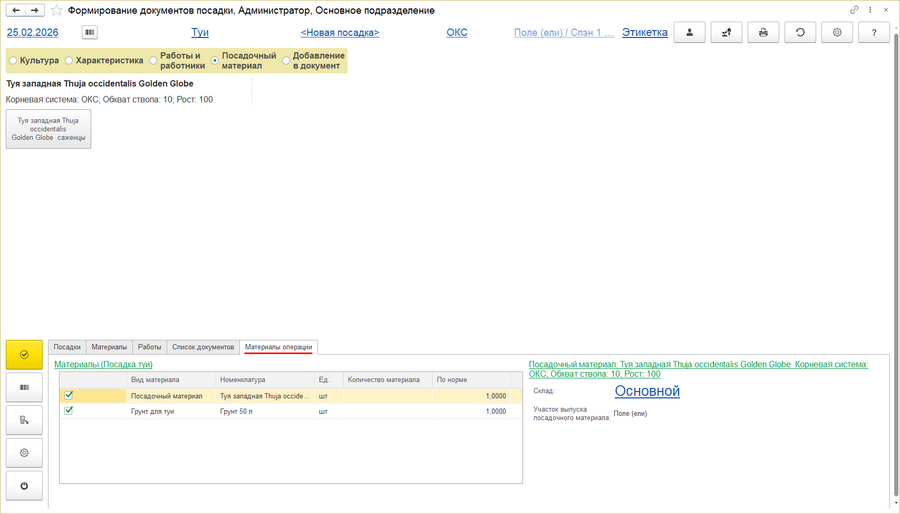Select the Посадочный материал radio option
The width and height of the screenshot is (900, 514).
coord(243,60)
